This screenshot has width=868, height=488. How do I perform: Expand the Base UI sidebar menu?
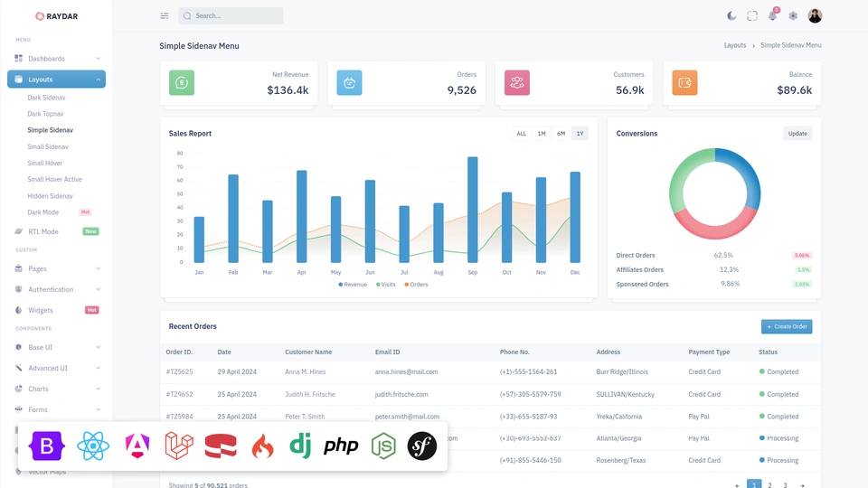click(57, 347)
